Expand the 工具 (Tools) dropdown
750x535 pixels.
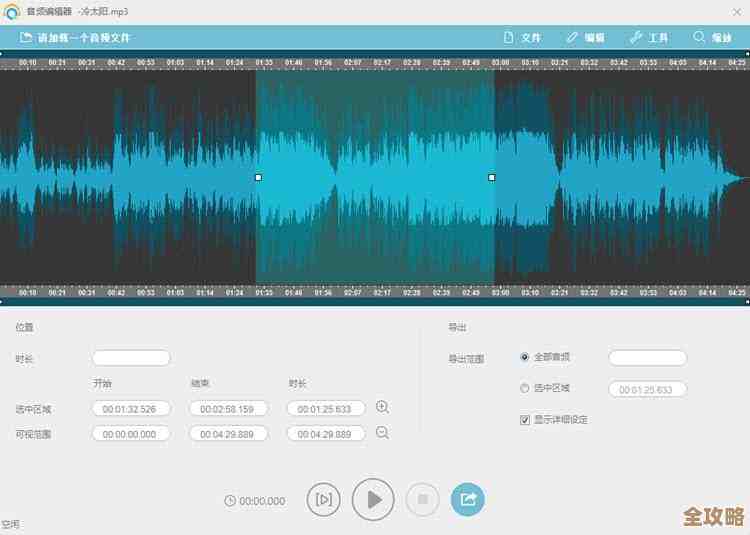(649, 38)
